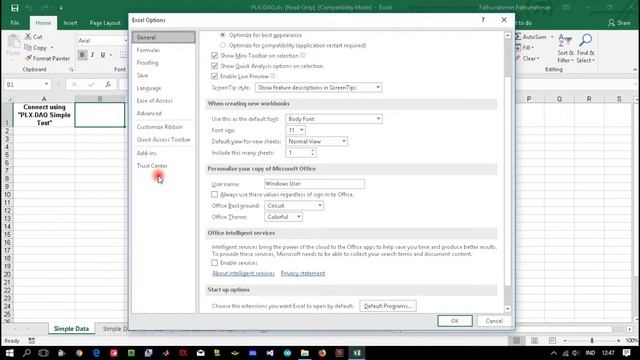Toggle Italic formatting in Font group
The height and width of the screenshot is (360, 640).
click(92, 55)
